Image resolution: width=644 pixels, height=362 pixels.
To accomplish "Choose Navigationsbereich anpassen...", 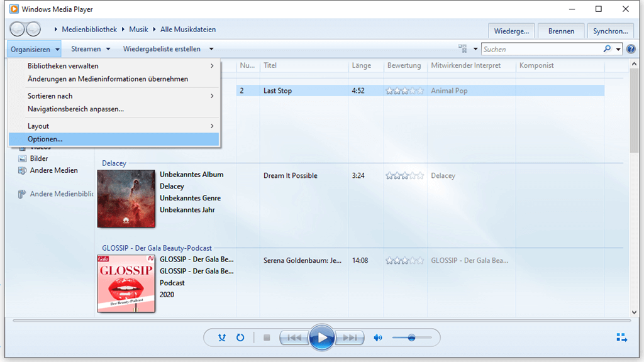I will tap(114, 109).
